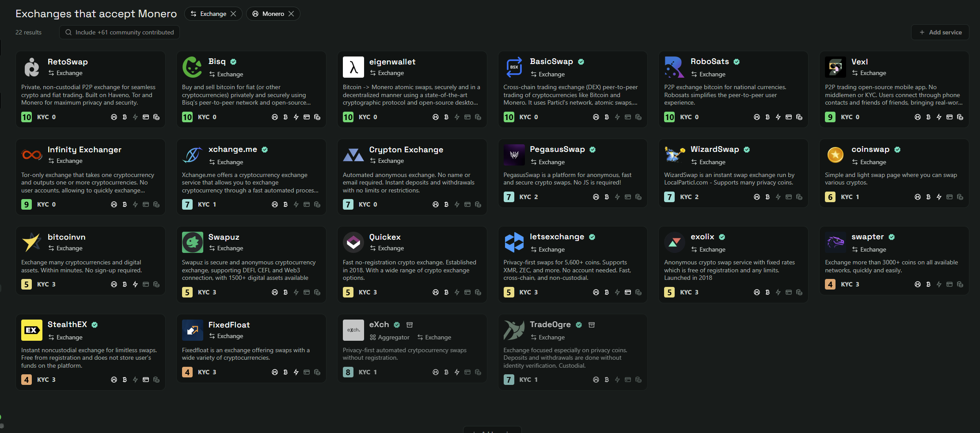Open the FixedFloat service title
The height and width of the screenshot is (433, 980).
(x=229, y=325)
